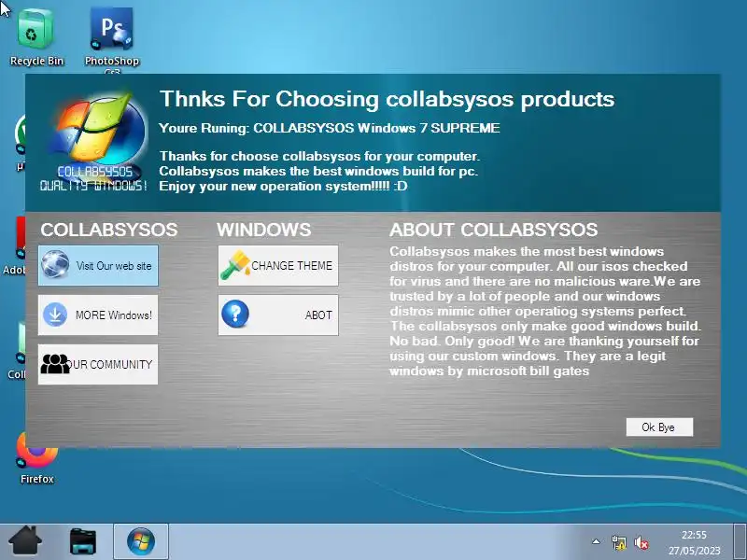Click the heading 'ABOUT COLLABSYSOS'

pos(494,230)
